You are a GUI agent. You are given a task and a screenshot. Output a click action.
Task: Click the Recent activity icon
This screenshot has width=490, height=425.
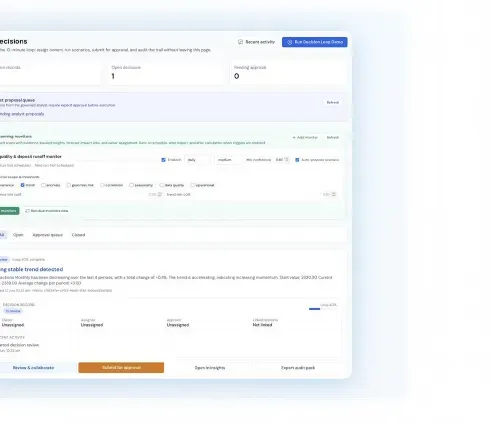pyautogui.click(x=240, y=42)
